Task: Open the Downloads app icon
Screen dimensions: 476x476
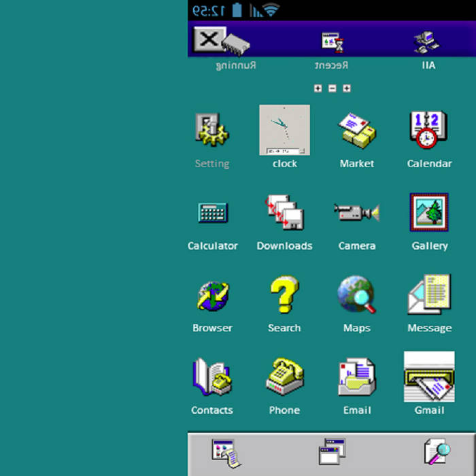Action: 284,213
